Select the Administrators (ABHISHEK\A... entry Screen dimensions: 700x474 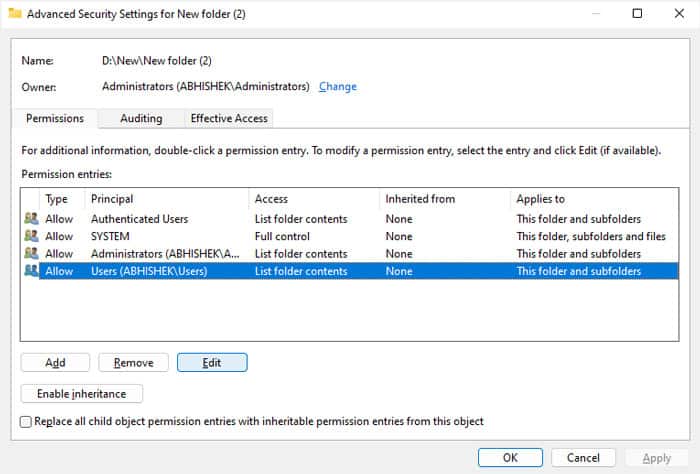click(x=350, y=254)
